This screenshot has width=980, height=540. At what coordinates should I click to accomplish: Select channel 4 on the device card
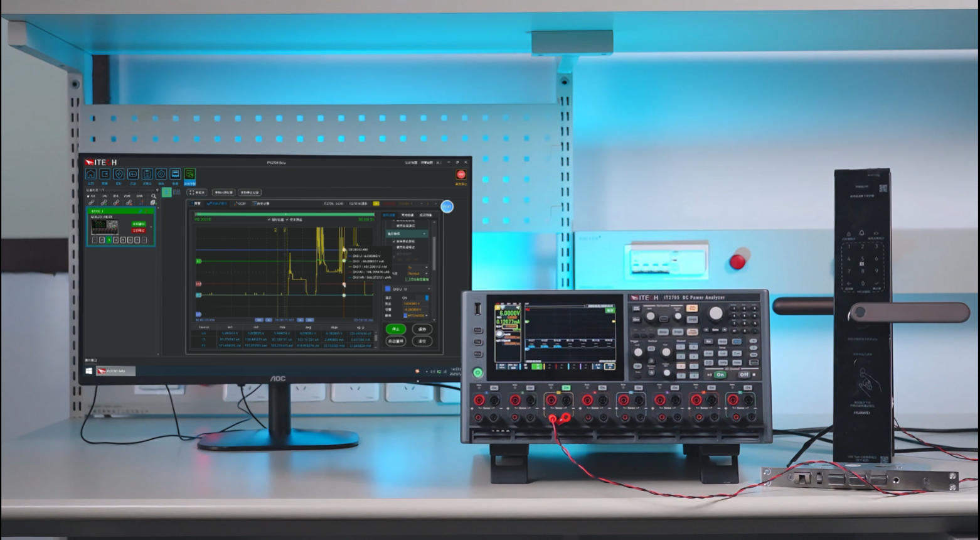(x=116, y=240)
